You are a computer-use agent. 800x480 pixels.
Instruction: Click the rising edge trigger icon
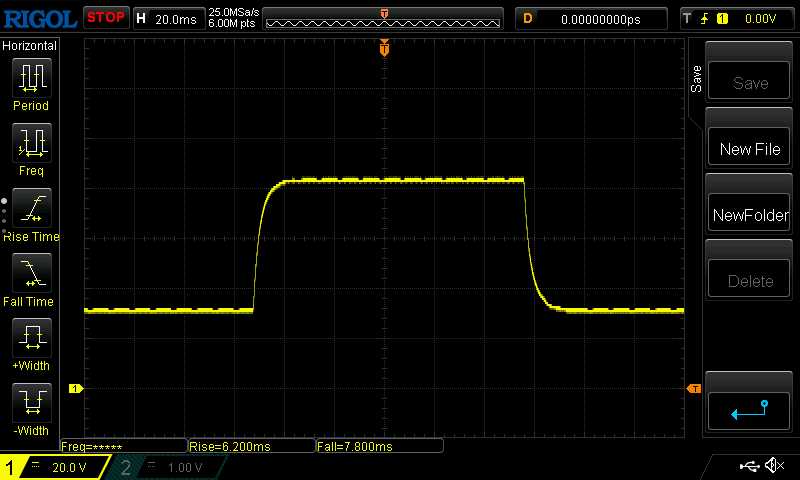pyautogui.click(x=705, y=19)
